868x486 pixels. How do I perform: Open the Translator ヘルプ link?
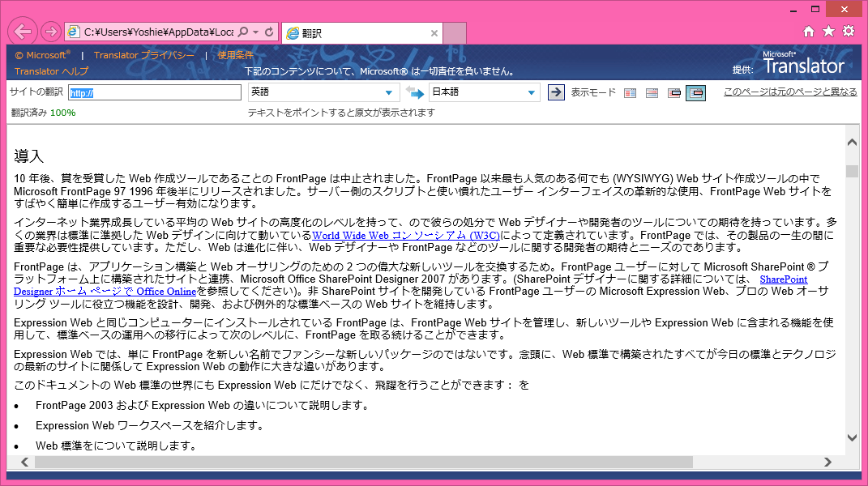[52, 71]
